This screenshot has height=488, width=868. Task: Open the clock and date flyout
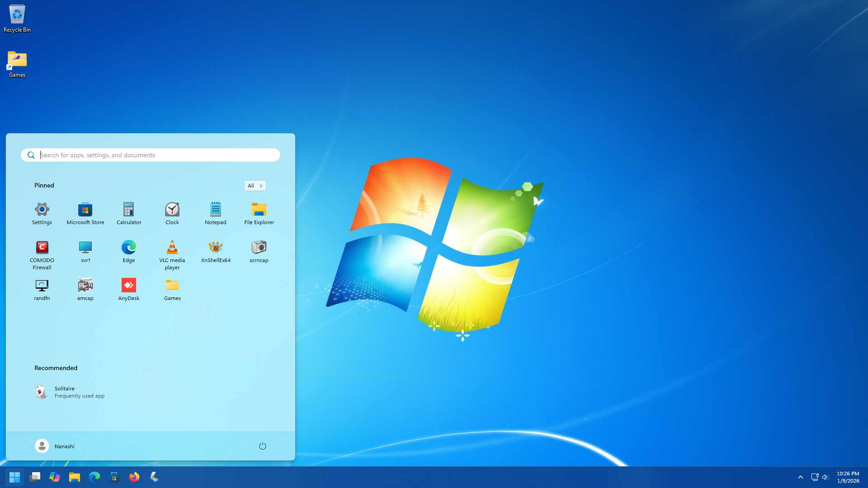[x=848, y=477]
